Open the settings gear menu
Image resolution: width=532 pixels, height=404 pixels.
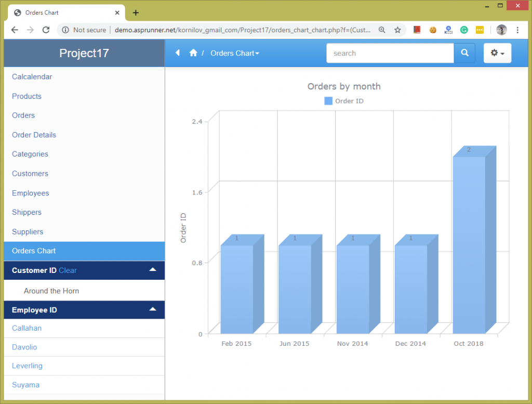click(x=497, y=53)
